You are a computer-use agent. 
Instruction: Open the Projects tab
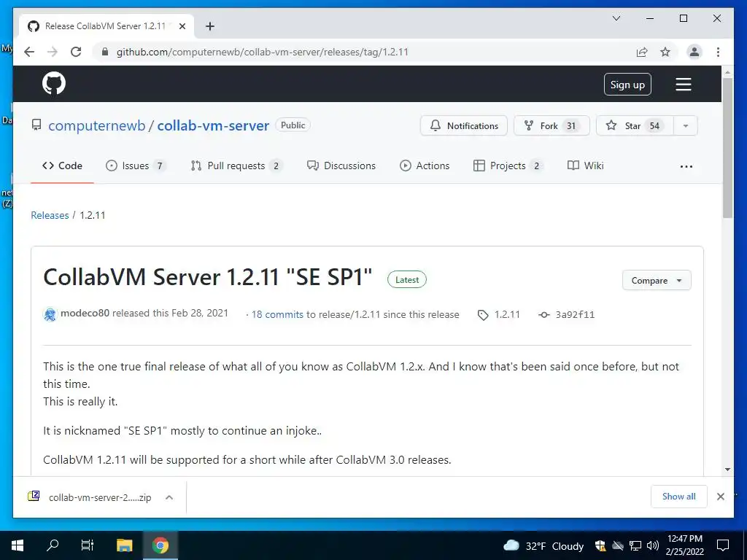click(508, 166)
